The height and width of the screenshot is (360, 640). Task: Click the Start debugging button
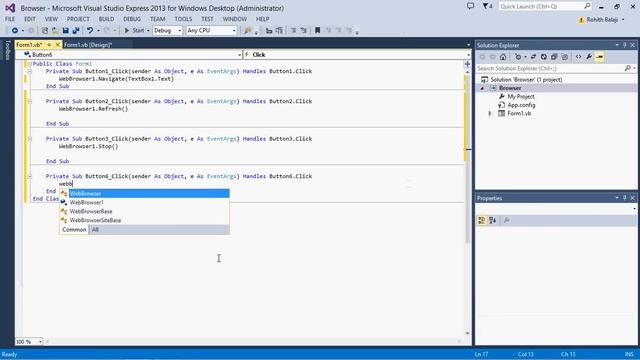point(135,31)
